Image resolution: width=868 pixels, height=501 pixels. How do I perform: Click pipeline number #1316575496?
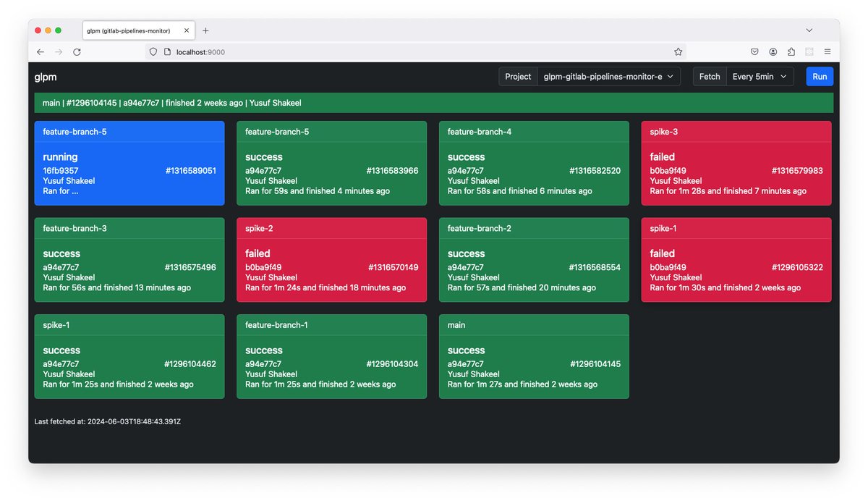coord(190,267)
